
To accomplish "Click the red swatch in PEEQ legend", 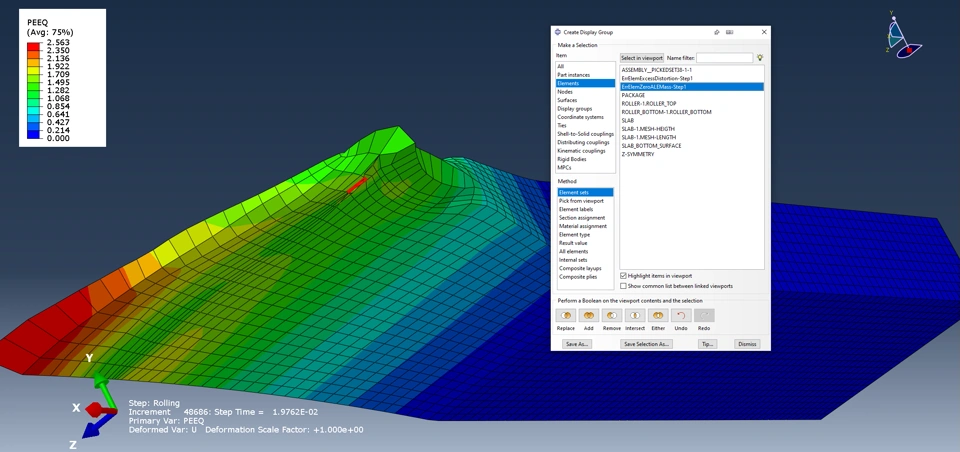I will click(x=34, y=47).
